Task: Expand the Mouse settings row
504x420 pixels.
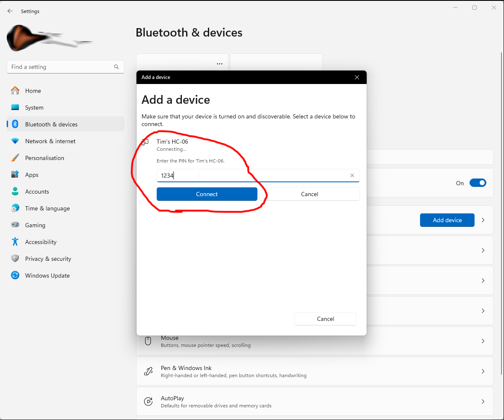Action: [483, 341]
